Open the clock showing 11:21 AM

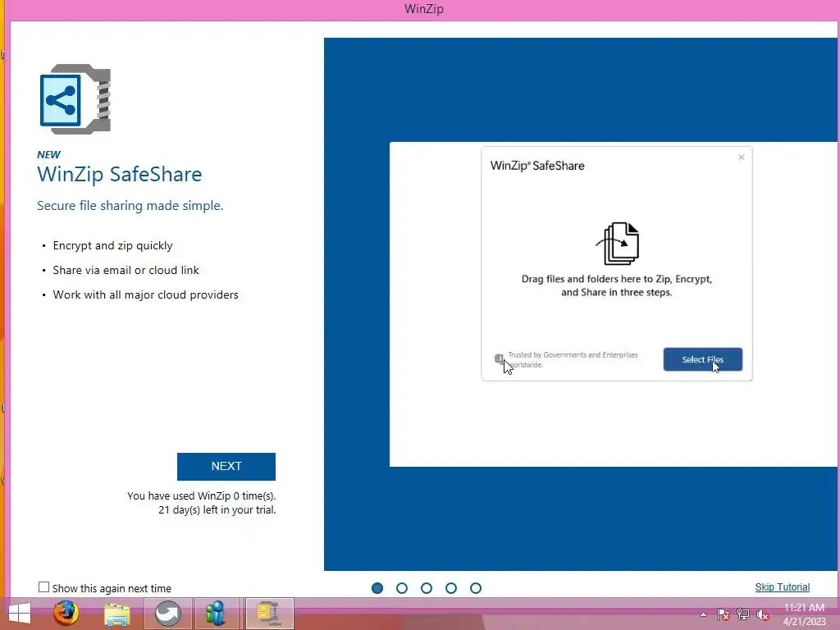pos(804,614)
